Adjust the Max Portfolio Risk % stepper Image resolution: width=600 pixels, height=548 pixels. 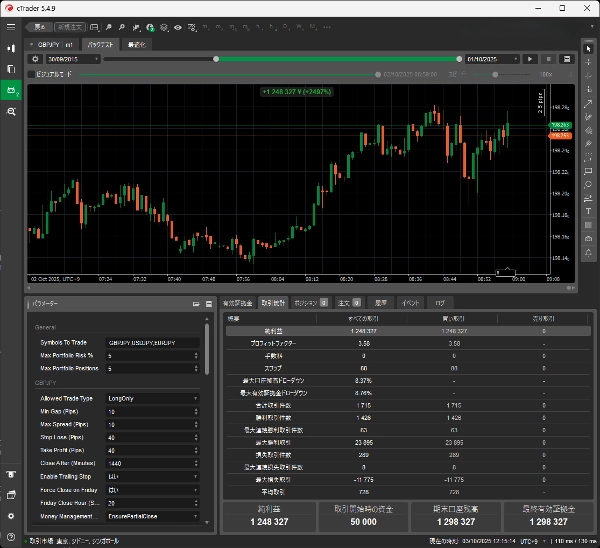[196, 356]
